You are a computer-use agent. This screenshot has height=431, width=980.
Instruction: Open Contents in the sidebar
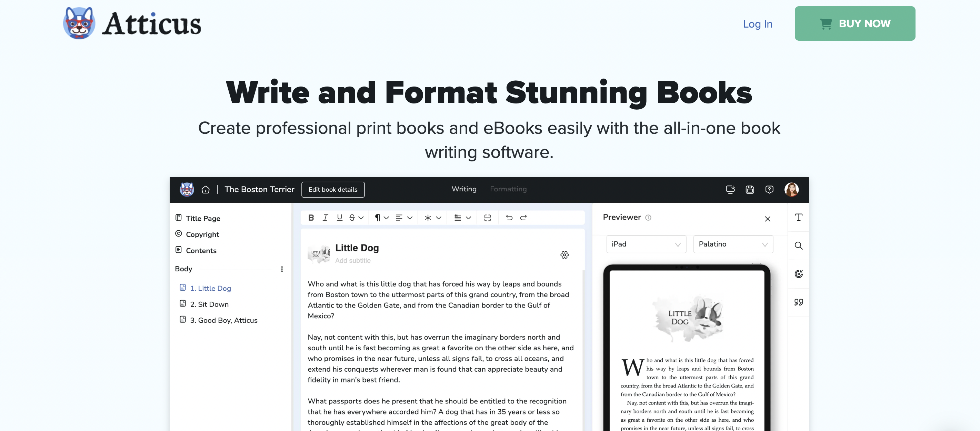(x=201, y=251)
